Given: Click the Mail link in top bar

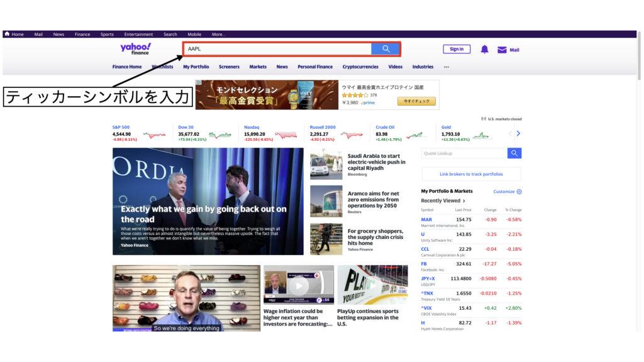Looking at the screenshot, I should (x=38, y=35).
